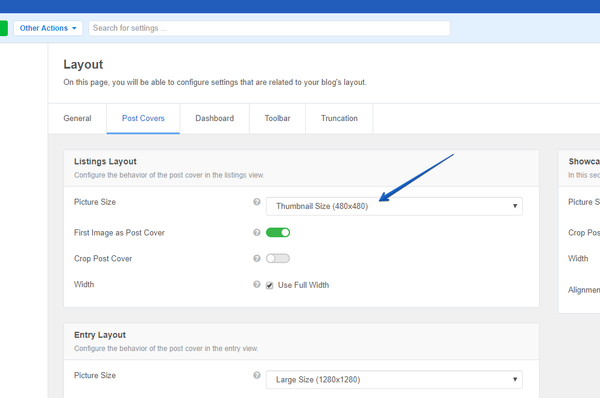Open the Truncation tab
The width and height of the screenshot is (600, 398).
[x=339, y=118]
